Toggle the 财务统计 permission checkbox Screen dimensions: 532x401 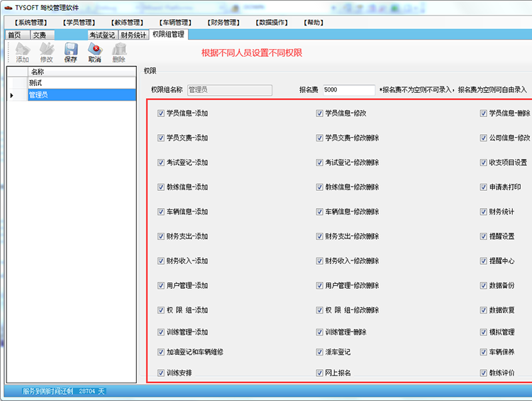pos(484,212)
